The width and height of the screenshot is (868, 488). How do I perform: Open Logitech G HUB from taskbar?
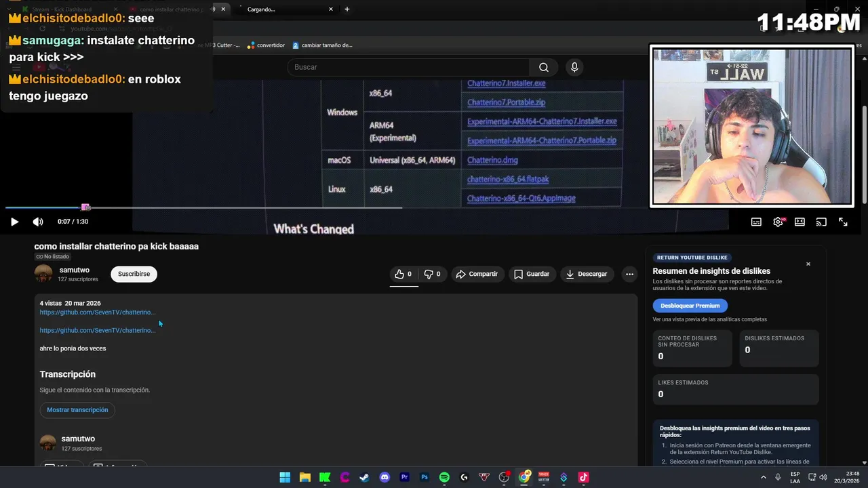tap(465, 477)
